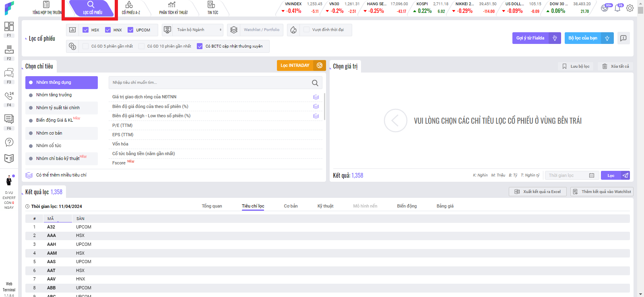The height and width of the screenshot is (297, 644).
Task: Click the 'Lọc INTRADAY' orange button
Action: (x=295, y=65)
